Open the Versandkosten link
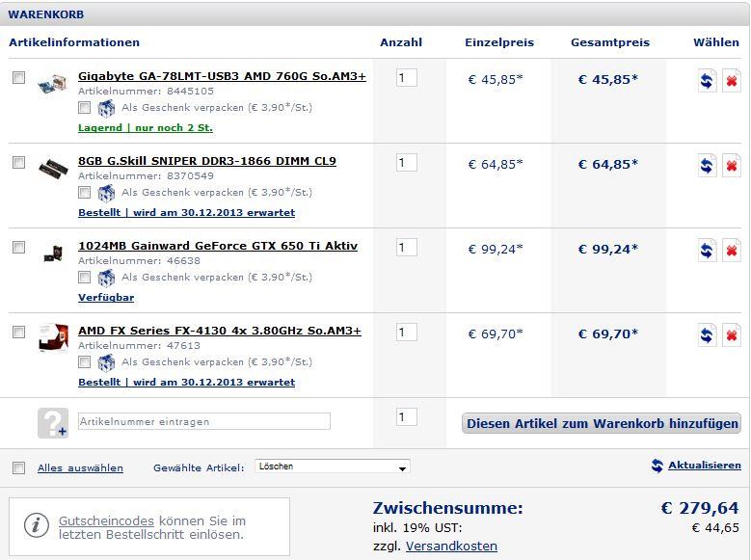This screenshot has width=751, height=560. tap(451, 547)
